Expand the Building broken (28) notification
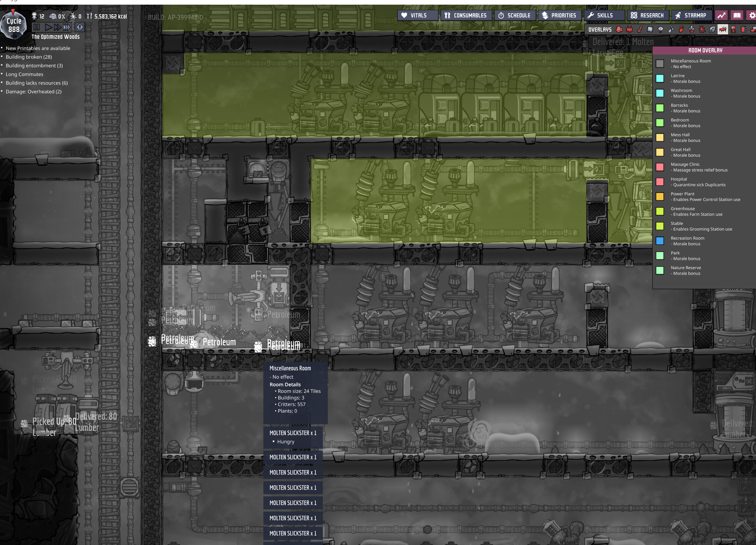Image resolution: width=756 pixels, height=545 pixels. click(29, 57)
